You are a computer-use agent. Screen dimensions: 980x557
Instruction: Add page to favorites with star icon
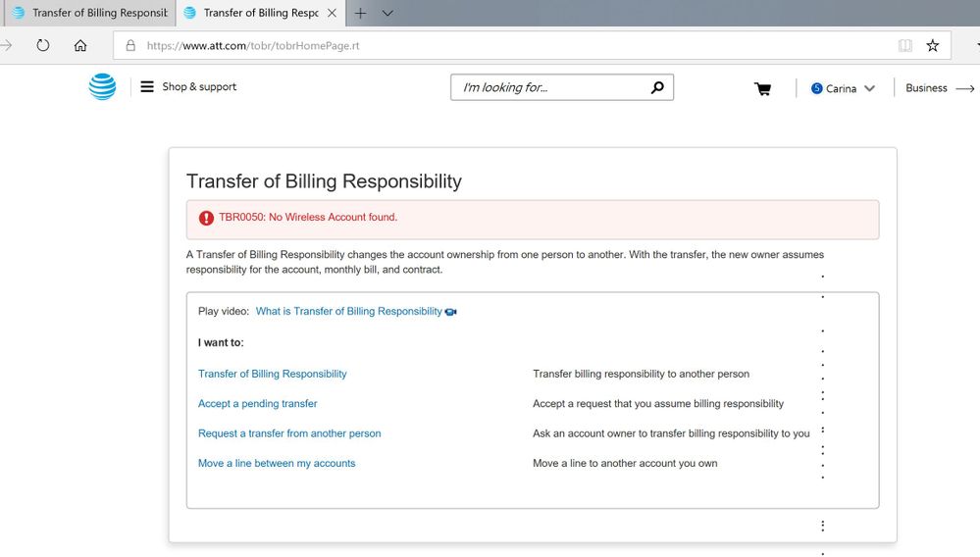(932, 45)
